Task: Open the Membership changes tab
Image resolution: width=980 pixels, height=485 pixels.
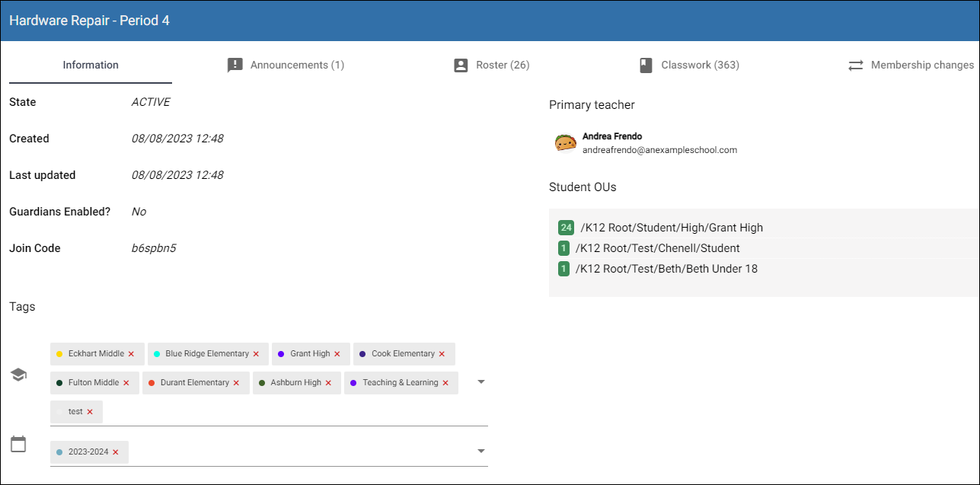Action: [x=911, y=65]
